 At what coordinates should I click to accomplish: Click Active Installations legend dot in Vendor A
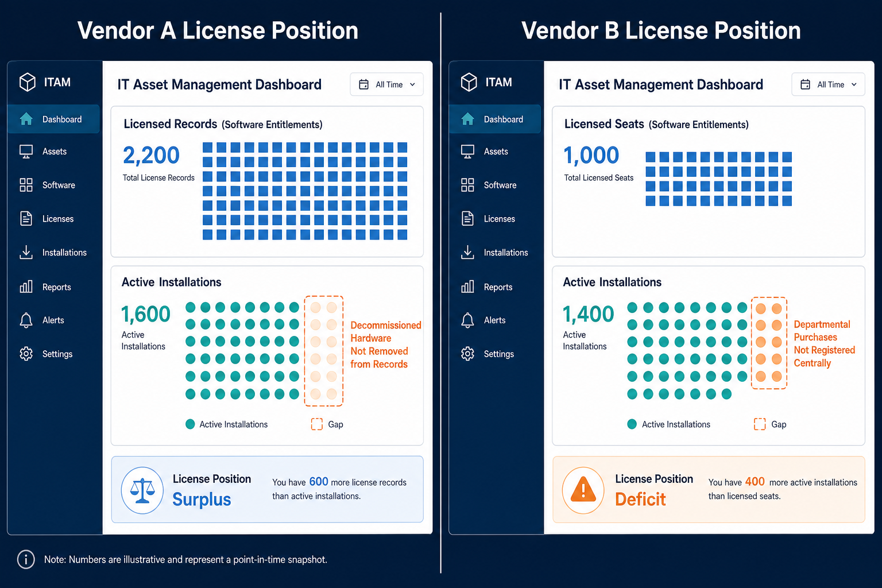[190, 424]
